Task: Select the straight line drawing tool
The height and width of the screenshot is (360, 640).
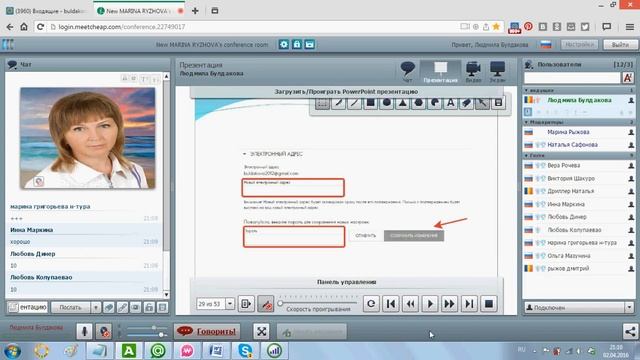Action: pos(354,103)
